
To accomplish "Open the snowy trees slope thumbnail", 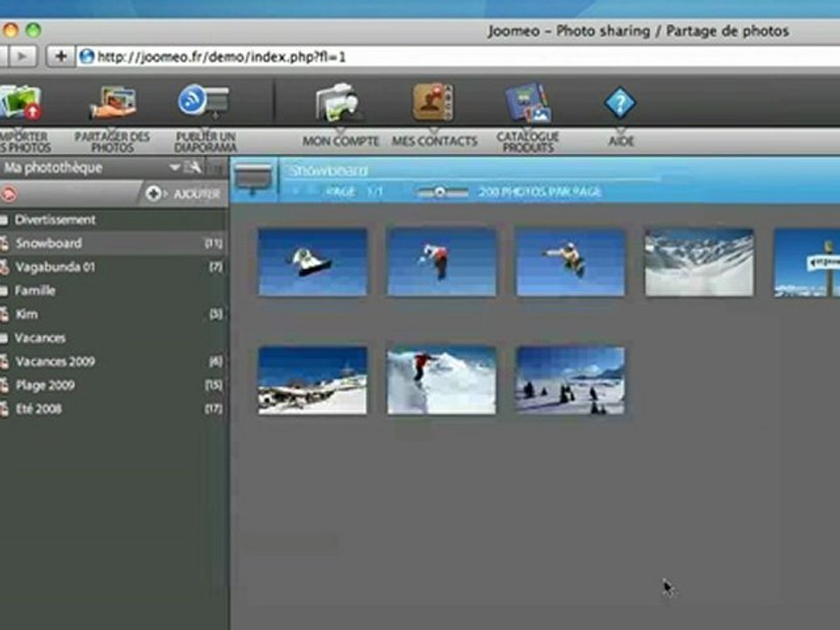I will [570, 381].
